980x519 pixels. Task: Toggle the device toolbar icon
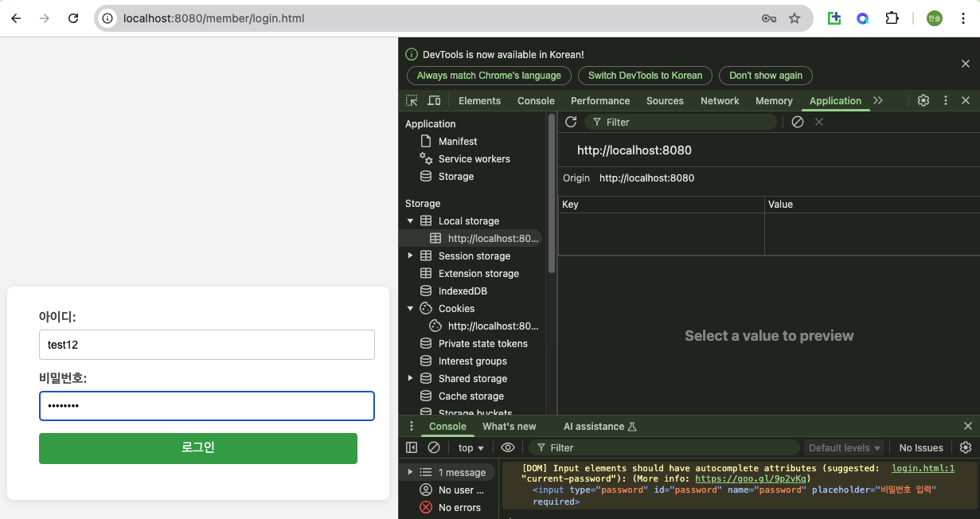(434, 100)
